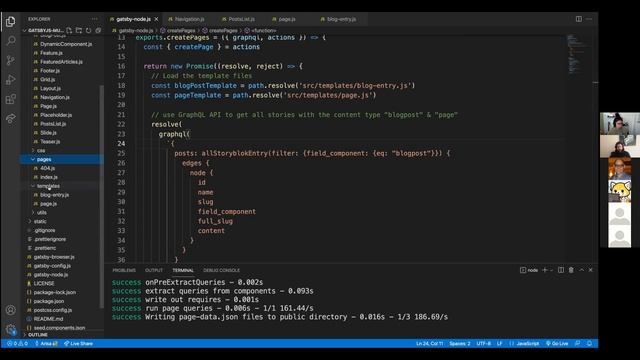Collapse the pages folder
The image size is (640, 360).
coord(61,159)
